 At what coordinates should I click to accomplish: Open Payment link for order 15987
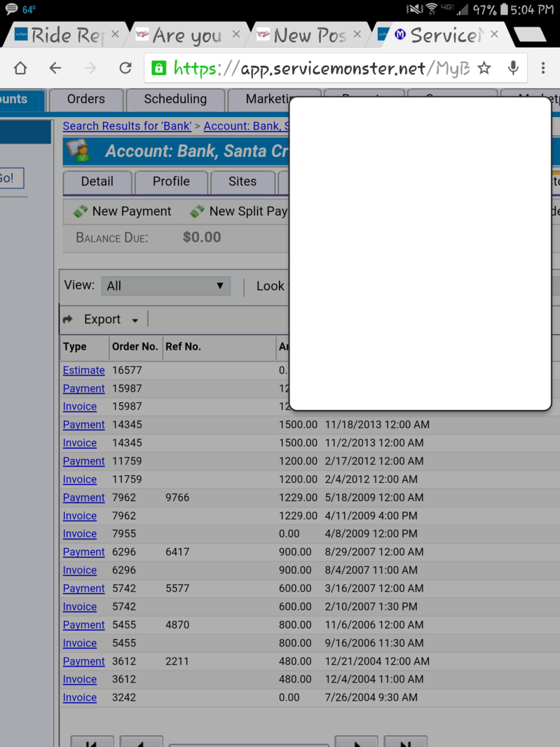pos(84,388)
